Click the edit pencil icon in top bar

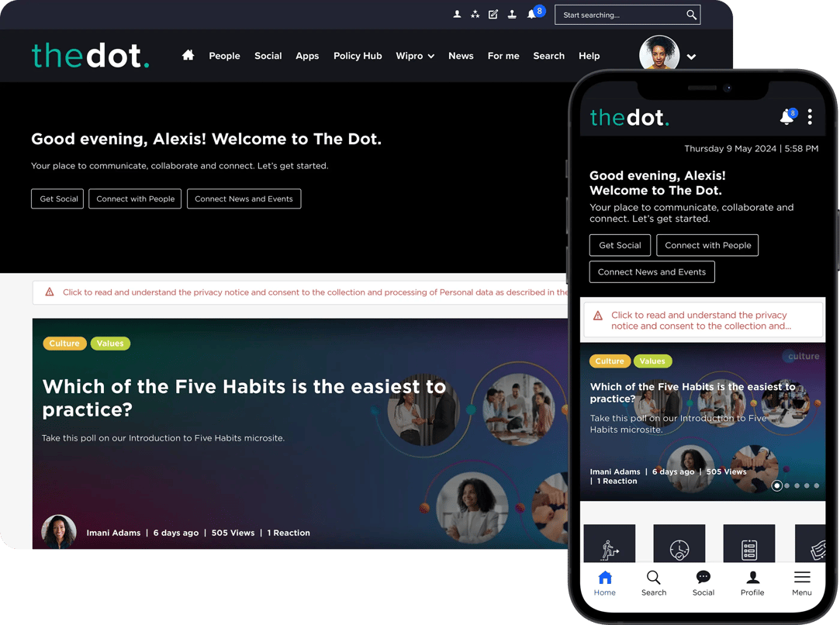[493, 15]
